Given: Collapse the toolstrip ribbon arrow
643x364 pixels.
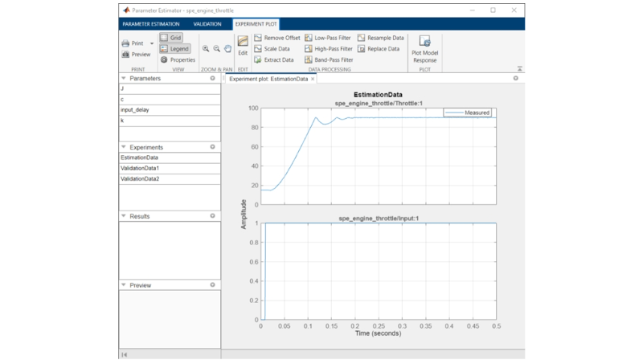Looking at the screenshot, I should (519, 69).
